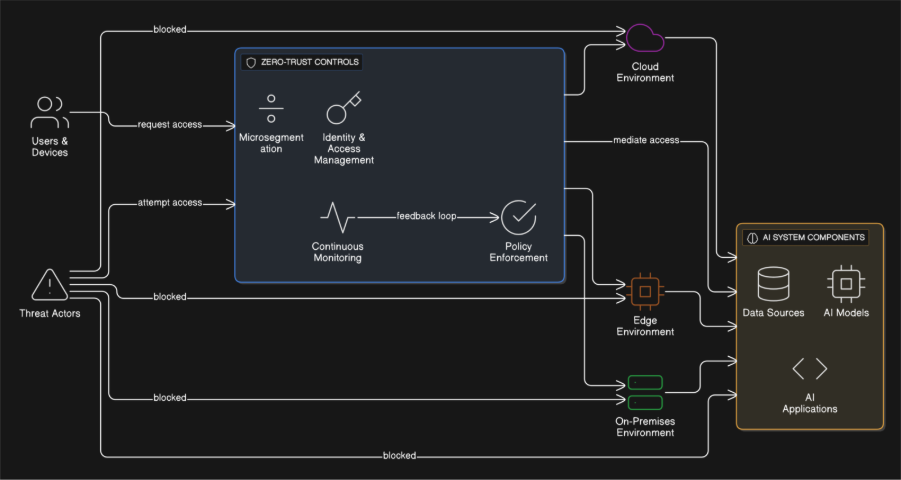Click the purple Cloud Environment icon

645,38
